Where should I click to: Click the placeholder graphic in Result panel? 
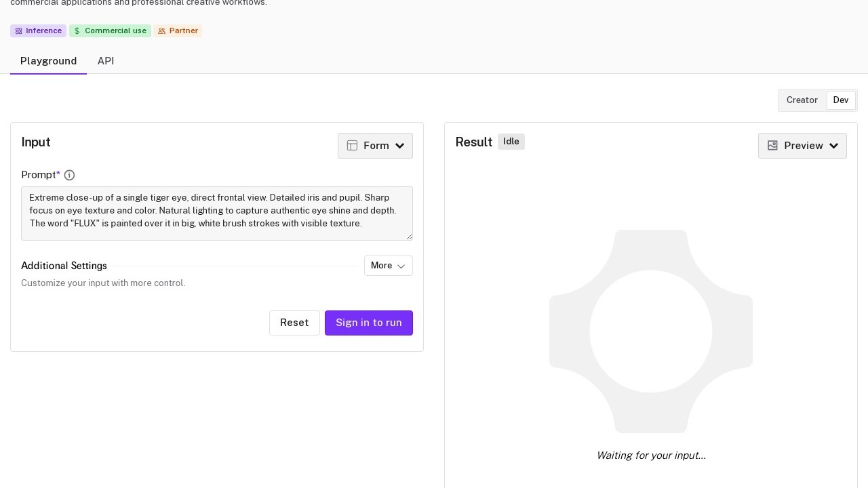tap(650, 331)
